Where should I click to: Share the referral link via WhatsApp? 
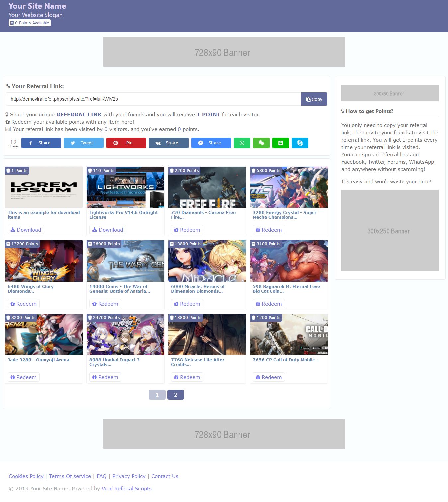[242, 143]
